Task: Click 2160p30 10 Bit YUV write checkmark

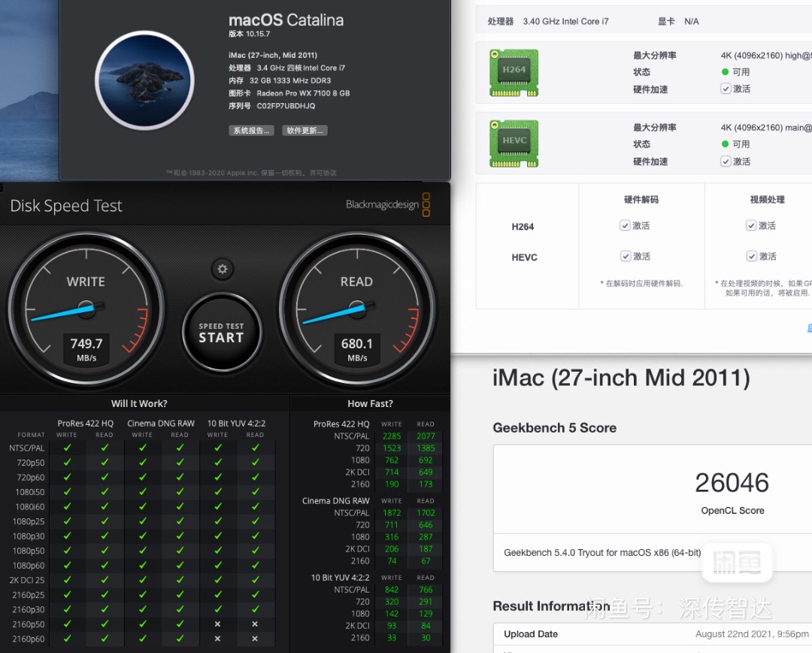Action: [217, 609]
